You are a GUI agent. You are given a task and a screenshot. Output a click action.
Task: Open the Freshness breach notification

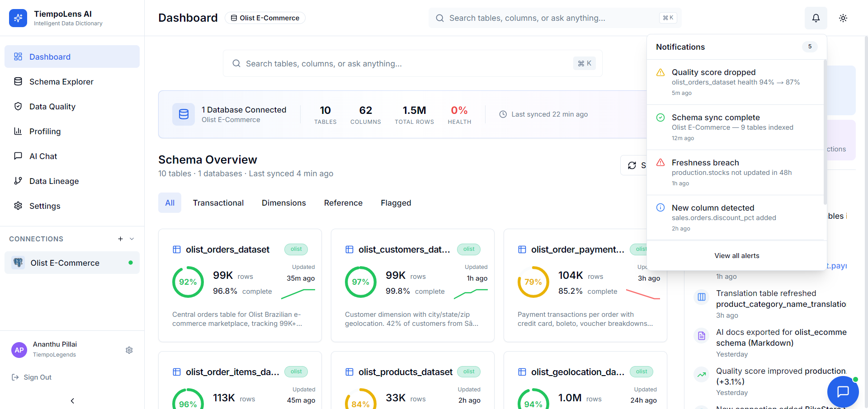click(736, 173)
